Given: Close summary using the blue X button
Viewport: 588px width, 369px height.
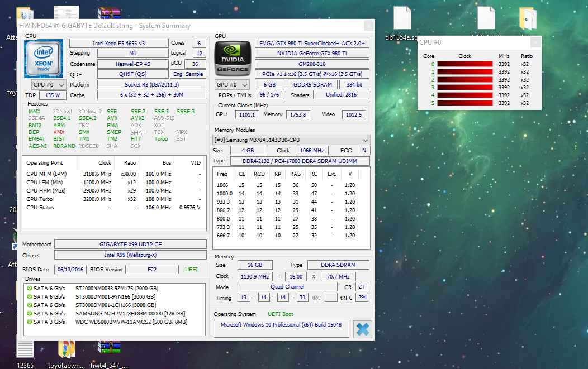Looking at the screenshot, I should (x=362, y=329).
